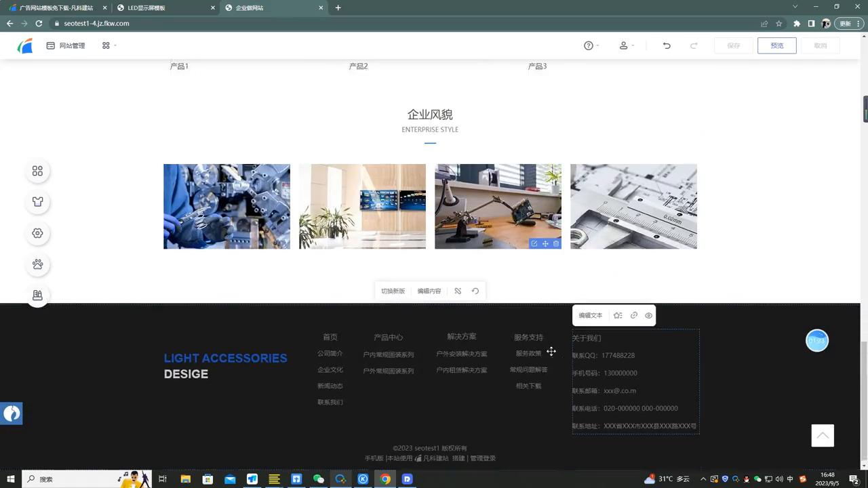Click the paw-print sidebar icon

point(37,264)
